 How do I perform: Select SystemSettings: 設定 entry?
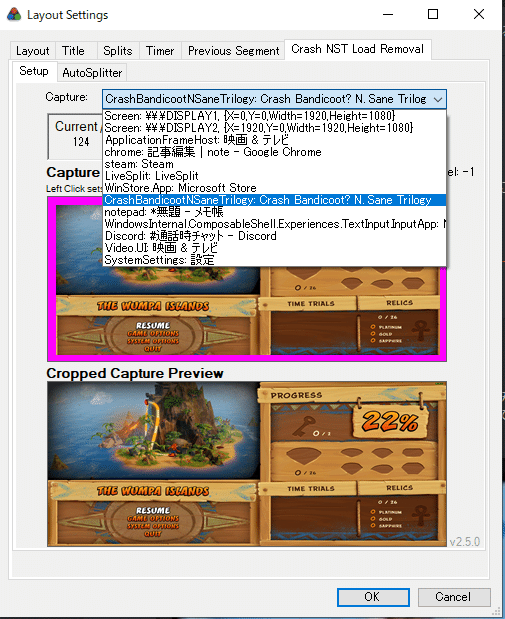click(x=275, y=260)
